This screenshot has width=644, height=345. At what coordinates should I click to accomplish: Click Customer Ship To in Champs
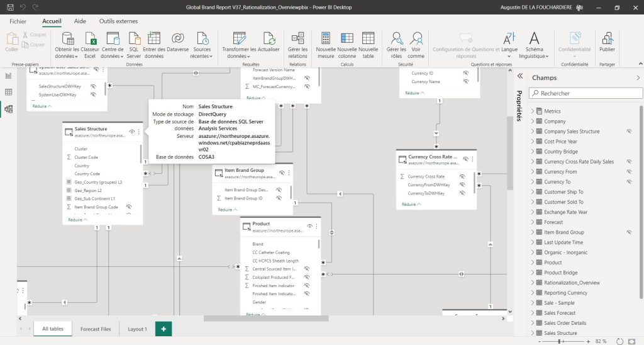(563, 192)
